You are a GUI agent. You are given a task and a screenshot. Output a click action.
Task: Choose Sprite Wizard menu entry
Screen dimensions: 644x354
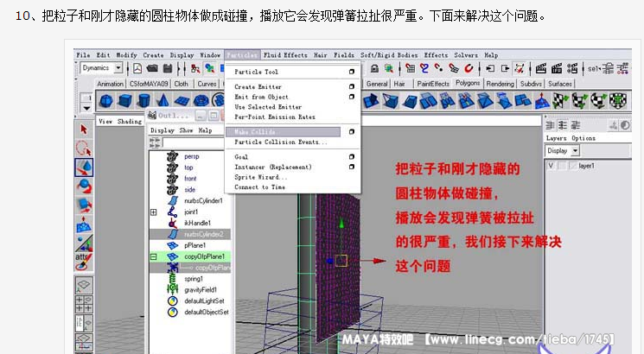[x=261, y=177]
